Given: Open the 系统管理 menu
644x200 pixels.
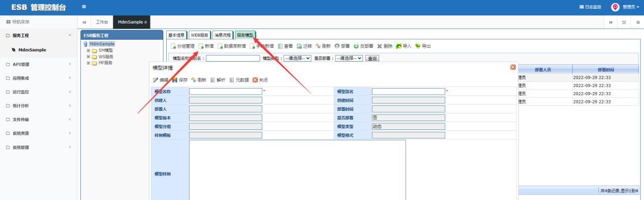Looking at the screenshot, I should pyautogui.click(x=39, y=147).
